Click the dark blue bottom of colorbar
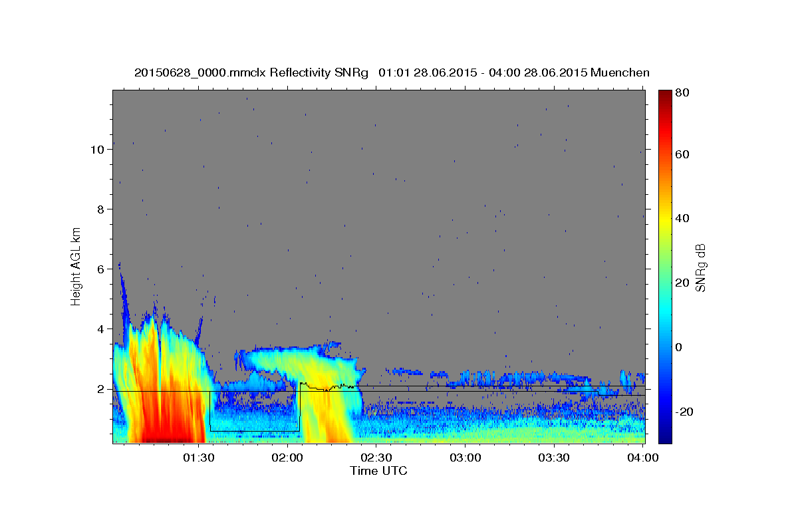 click(x=665, y=436)
